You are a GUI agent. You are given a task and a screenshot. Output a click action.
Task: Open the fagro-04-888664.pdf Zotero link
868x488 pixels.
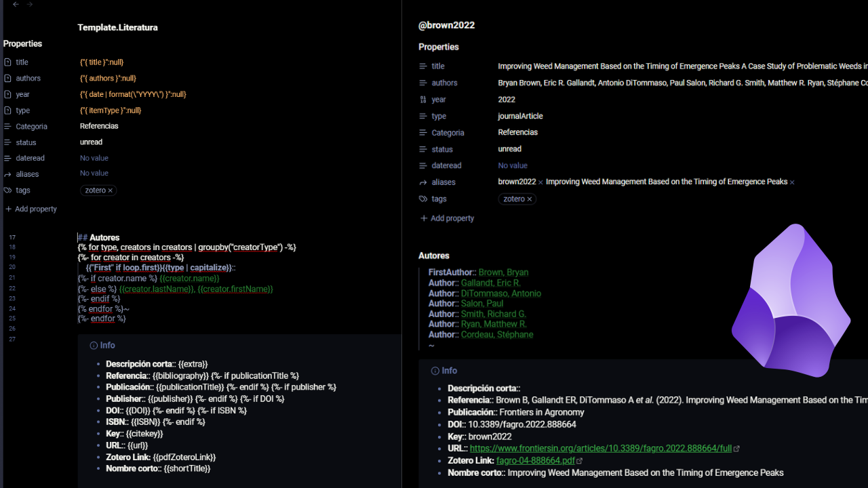(x=535, y=461)
